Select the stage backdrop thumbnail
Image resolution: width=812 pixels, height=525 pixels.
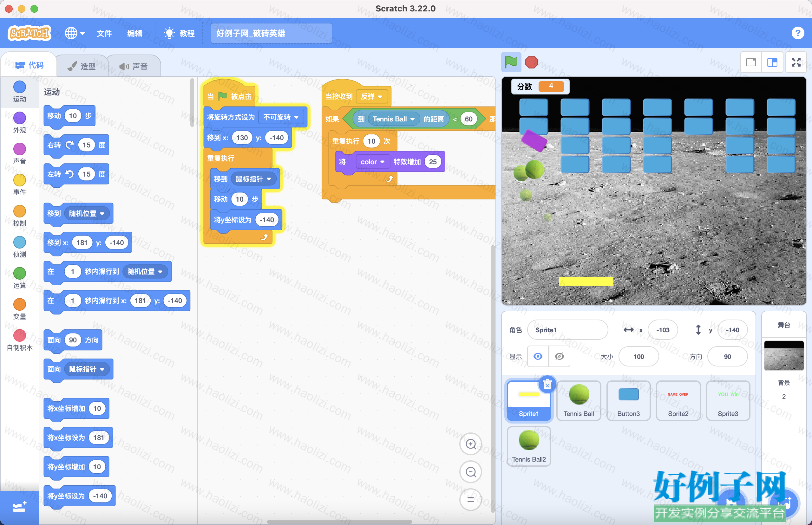[784, 356]
